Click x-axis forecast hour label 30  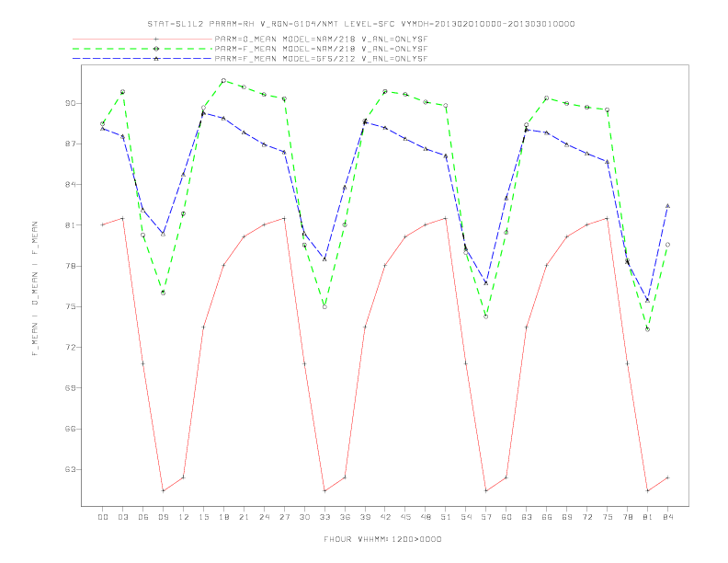click(304, 517)
